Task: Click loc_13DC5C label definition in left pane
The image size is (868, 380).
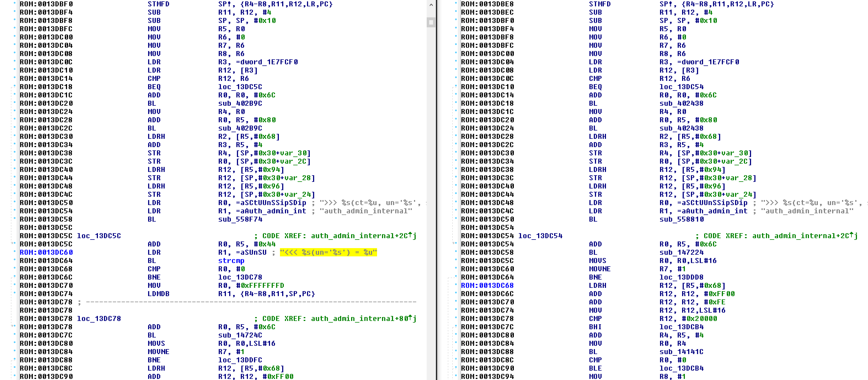Action: coord(99,236)
